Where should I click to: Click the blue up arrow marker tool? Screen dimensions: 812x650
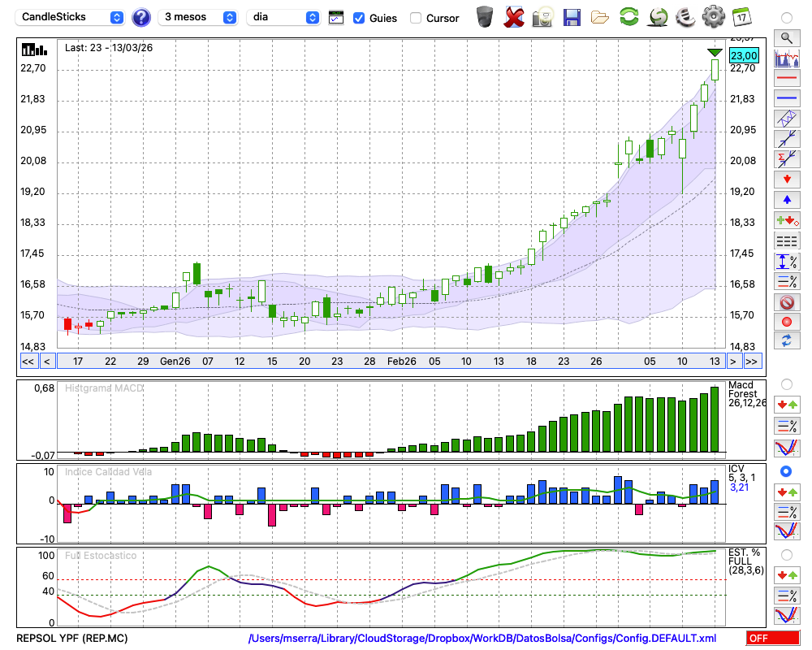click(786, 200)
